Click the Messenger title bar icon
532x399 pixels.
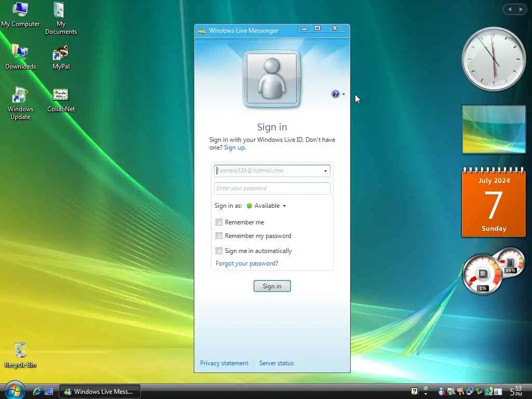click(202, 31)
